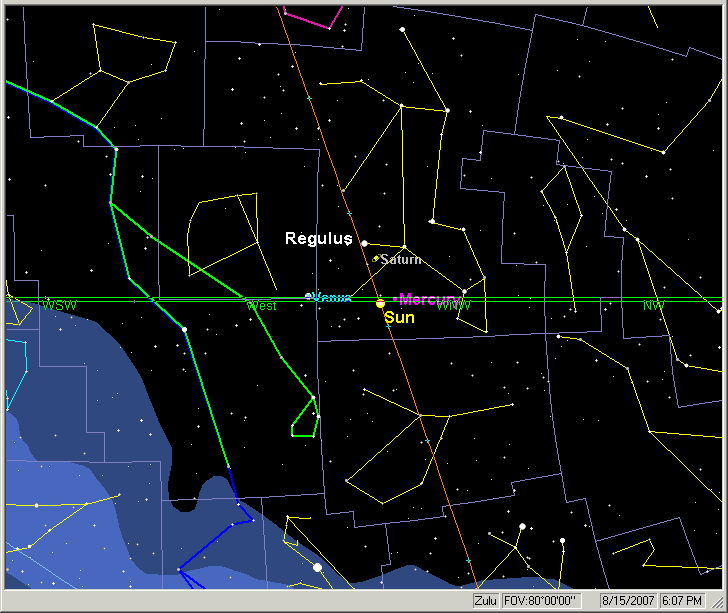This screenshot has width=728, height=613.
Task: Click the magenta Mercury text label
Action: [423, 300]
